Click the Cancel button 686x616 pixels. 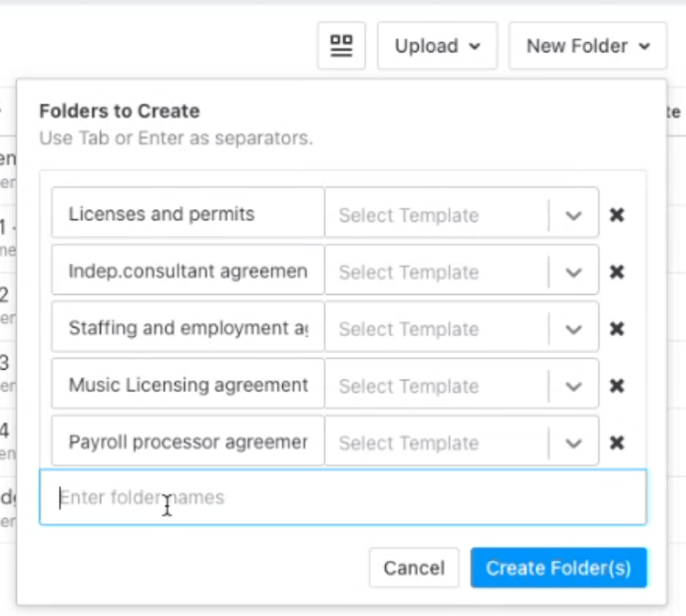(x=414, y=568)
